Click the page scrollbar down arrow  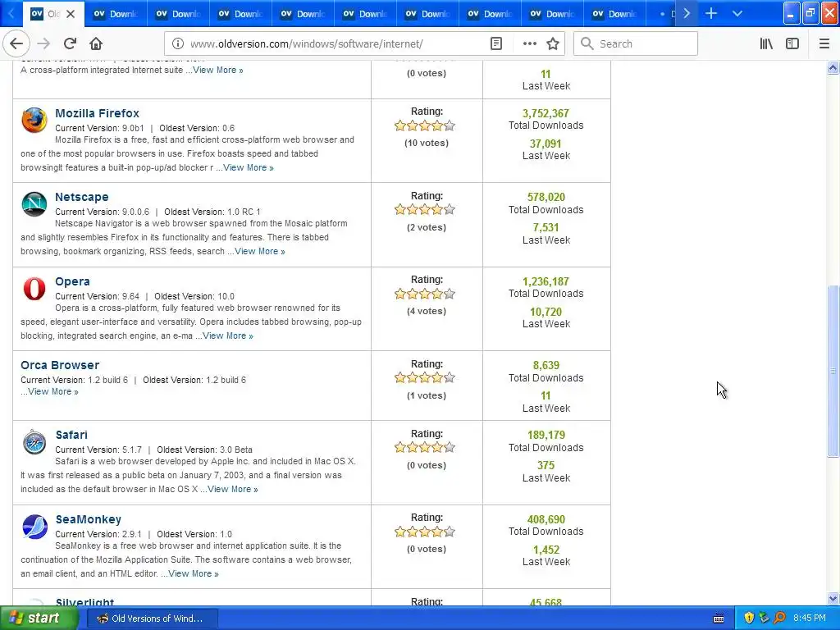[833, 598]
